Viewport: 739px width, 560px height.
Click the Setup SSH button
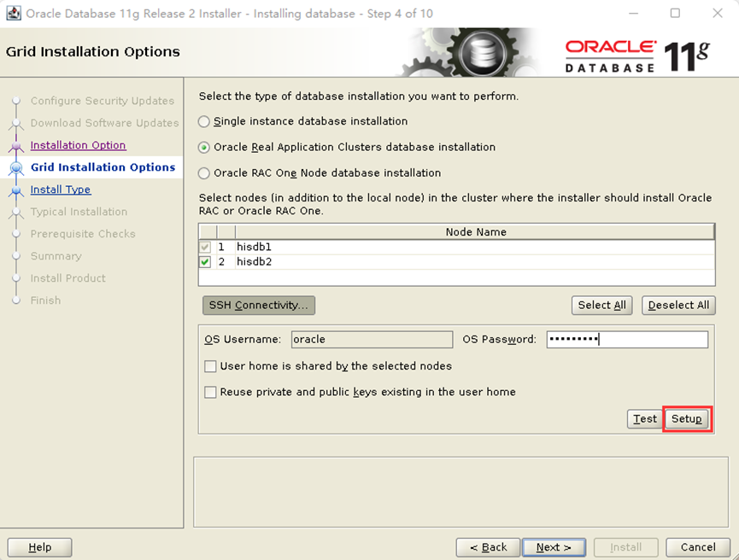point(687,418)
